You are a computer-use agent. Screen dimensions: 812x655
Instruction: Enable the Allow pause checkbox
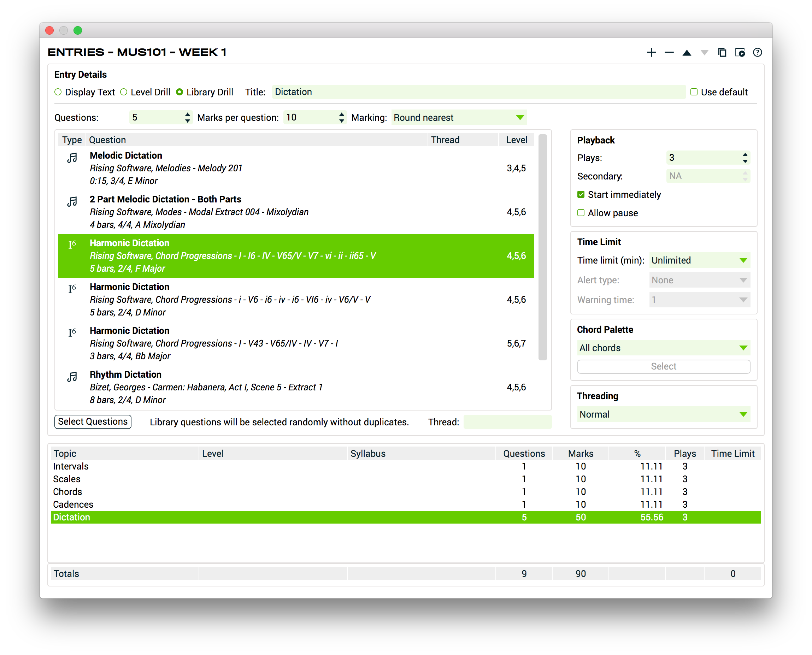pyautogui.click(x=581, y=213)
